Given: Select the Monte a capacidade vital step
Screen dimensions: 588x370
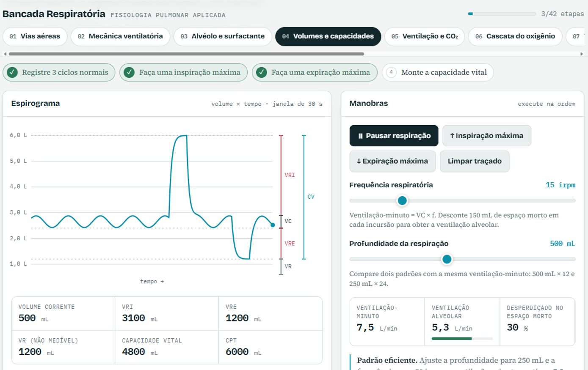Looking at the screenshot, I should pyautogui.click(x=438, y=72).
